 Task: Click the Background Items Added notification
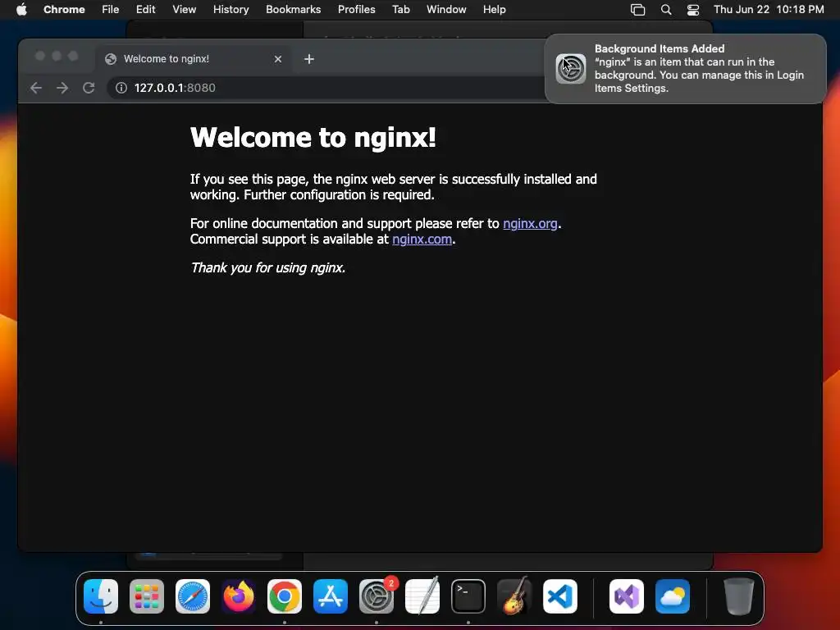[x=686, y=69]
